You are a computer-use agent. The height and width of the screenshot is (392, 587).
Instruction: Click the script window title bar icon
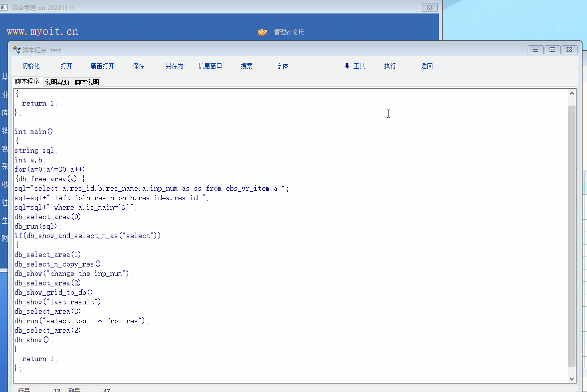click(16, 50)
